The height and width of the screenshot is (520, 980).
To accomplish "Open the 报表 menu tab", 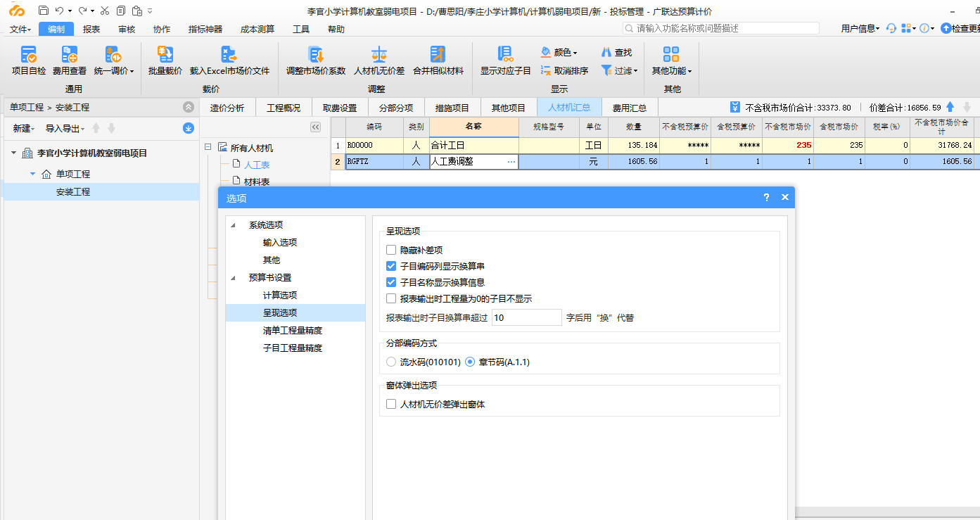I will coord(91,29).
